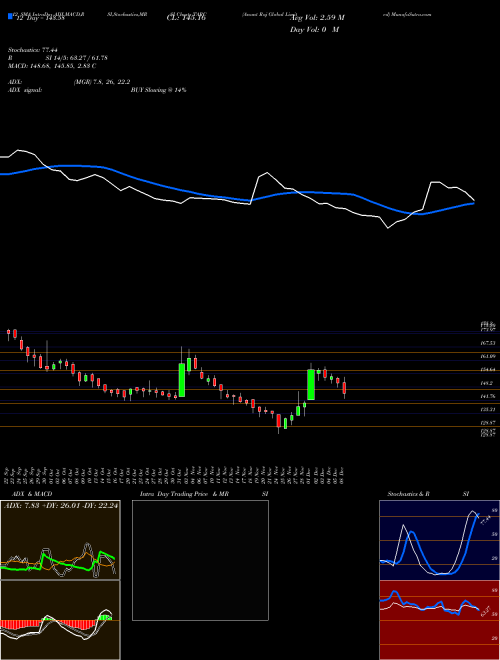The width and height of the screenshot is (500, 660).
Task: Open the MACD histogram mini chart
Action: click(60, 620)
